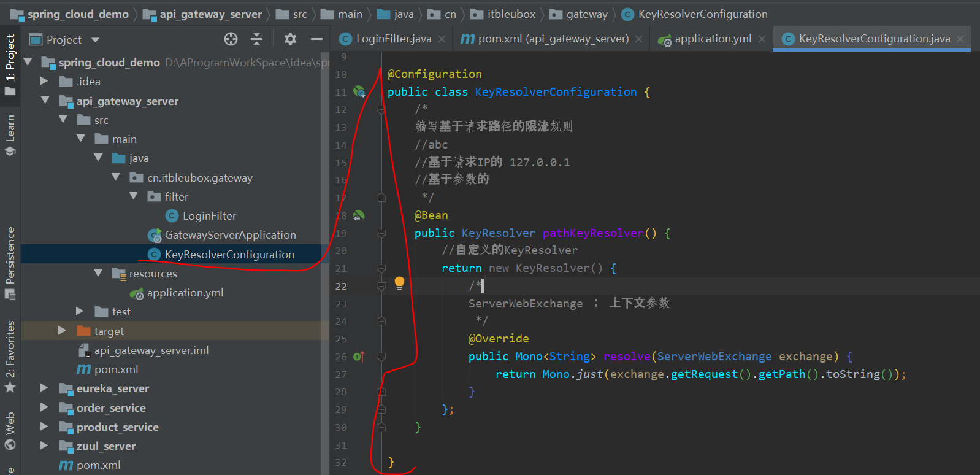
Task: Expand the order_service module
Action: click(44, 407)
